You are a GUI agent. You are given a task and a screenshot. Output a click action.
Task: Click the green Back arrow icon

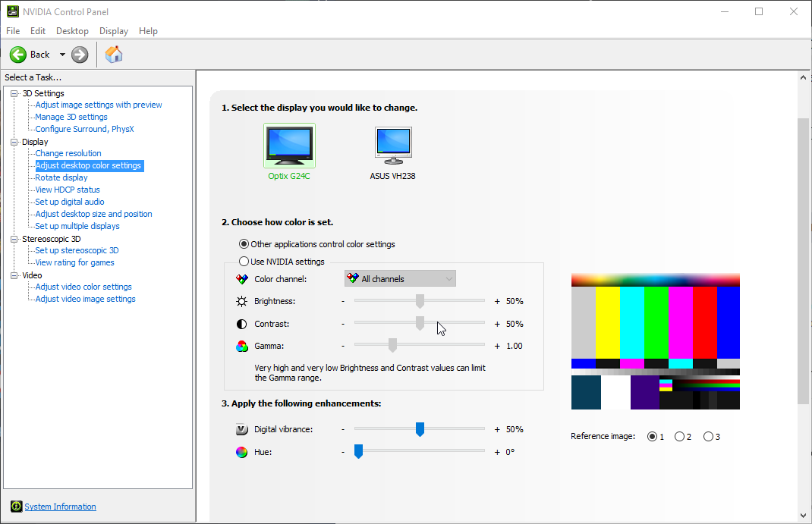tap(18, 55)
